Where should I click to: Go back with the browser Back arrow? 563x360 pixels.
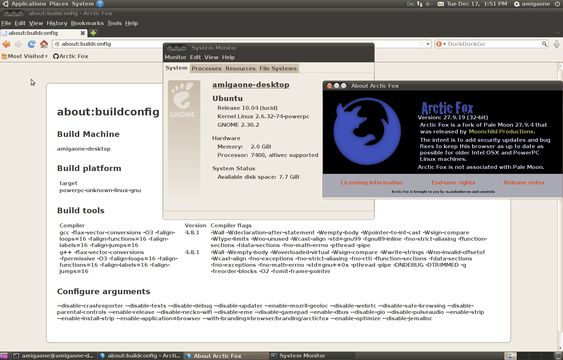[6, 44]
